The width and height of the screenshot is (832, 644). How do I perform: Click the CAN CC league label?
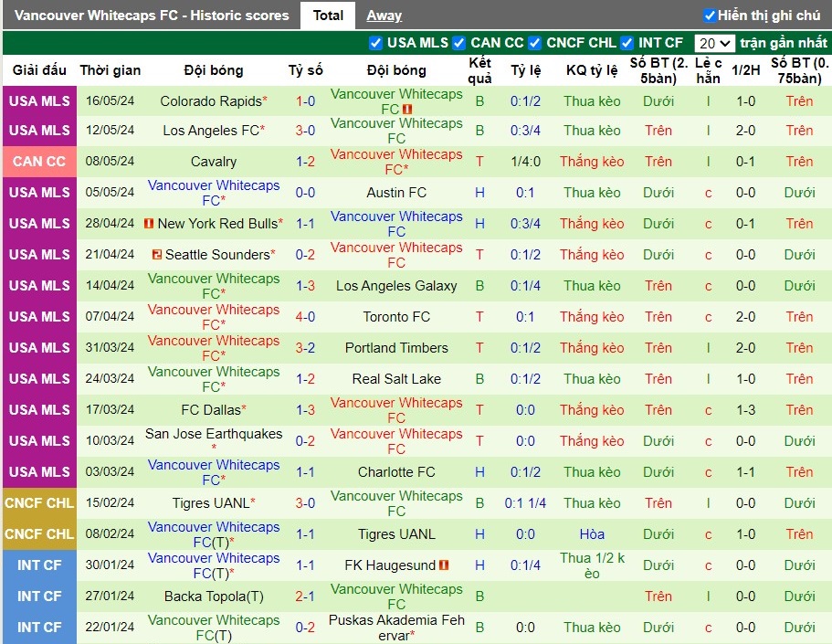tap(39, 162)
